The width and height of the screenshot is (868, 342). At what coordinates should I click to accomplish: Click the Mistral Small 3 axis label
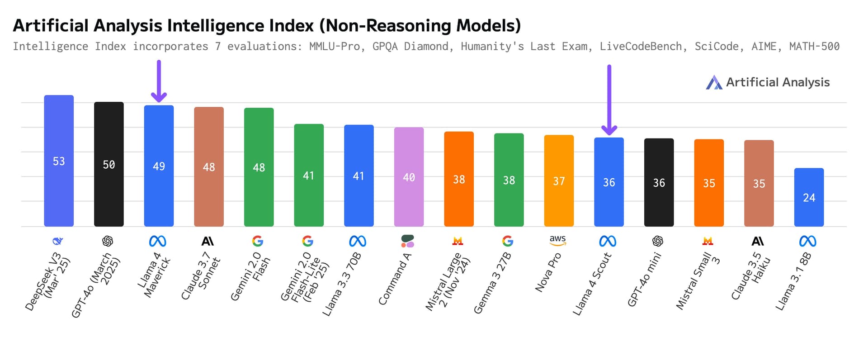pos(698,281)
